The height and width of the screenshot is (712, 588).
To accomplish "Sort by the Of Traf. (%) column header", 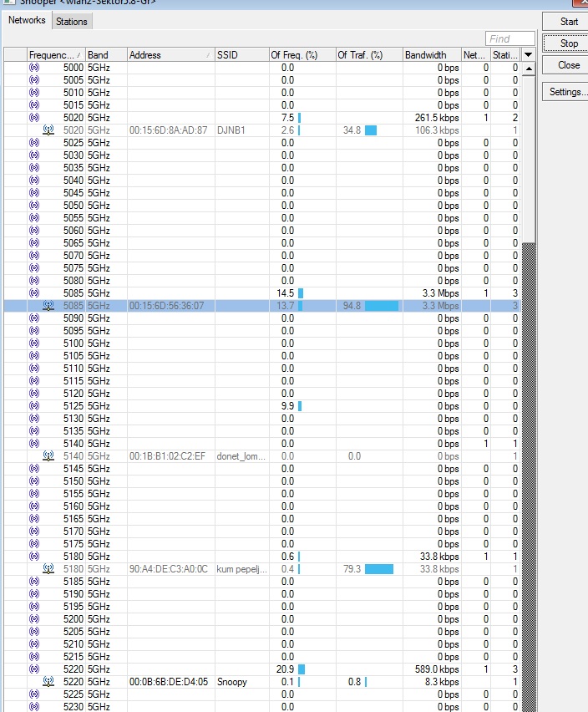I will tap(369, 55).
